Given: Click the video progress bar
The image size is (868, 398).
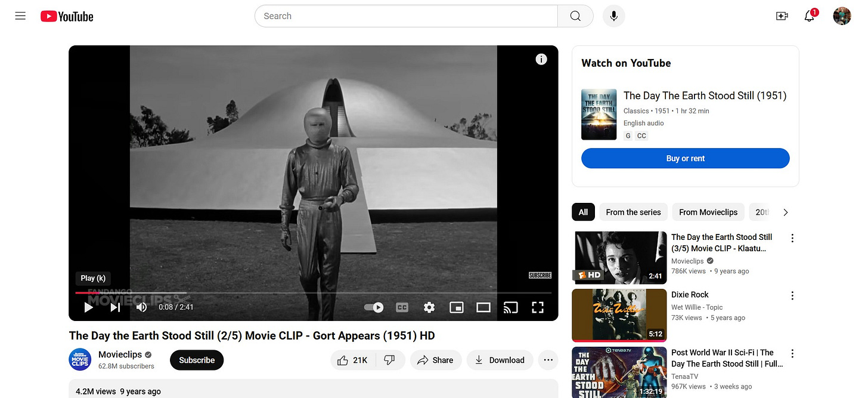Looking at the screenshot, I should pyautogui.click(x=314, y=293).
